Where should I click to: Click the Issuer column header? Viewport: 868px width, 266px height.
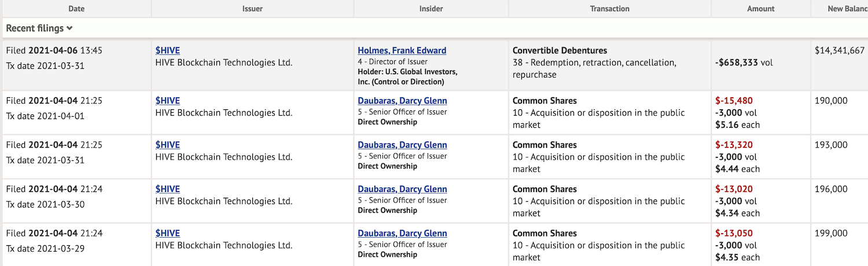click(x=252, y=9)
